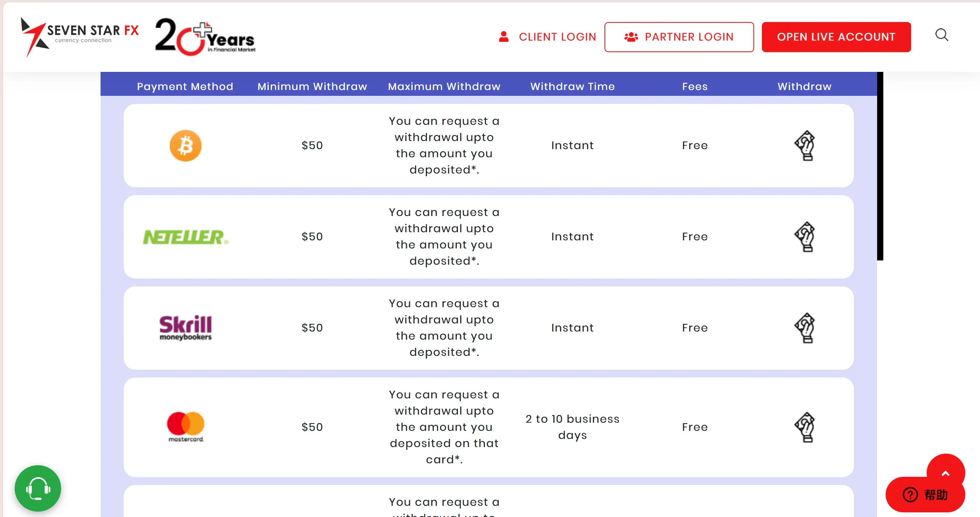The image size is (980, 517).
Task: Withdraw via Neteller using the withdraw icon
Action: tap(804, 237)
